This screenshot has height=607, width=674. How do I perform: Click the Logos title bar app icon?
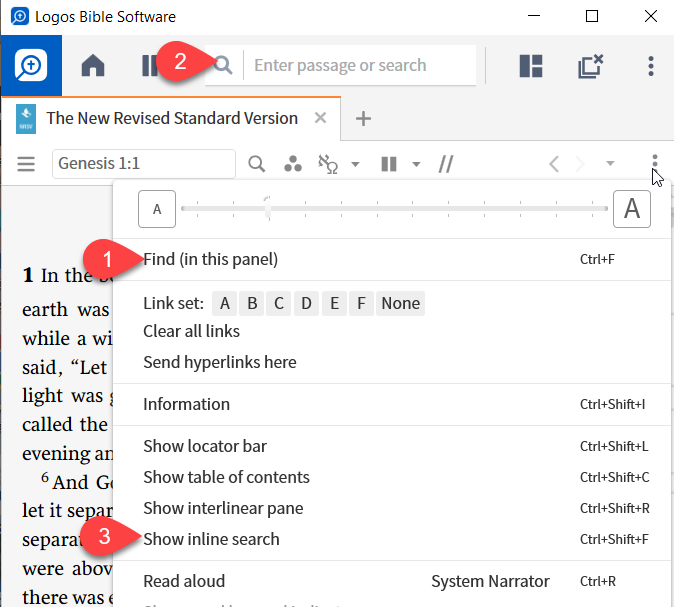pyautogui.click(x=20, y=16)
